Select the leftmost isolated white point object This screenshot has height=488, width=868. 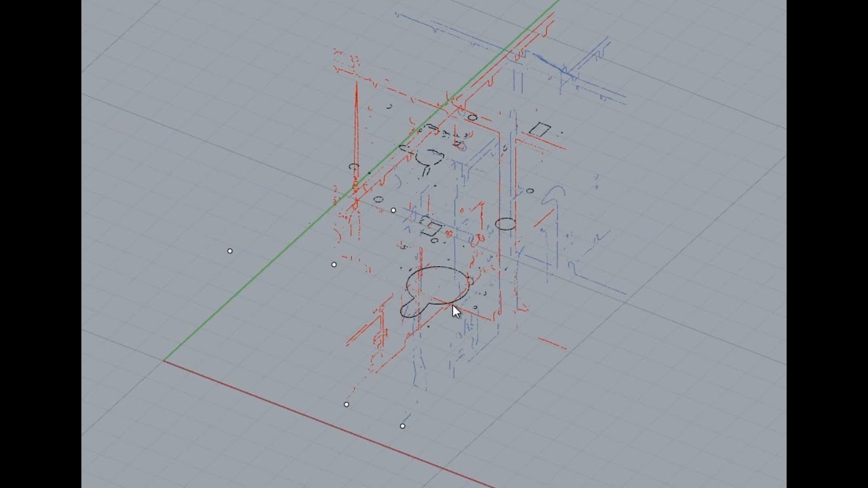230,251
